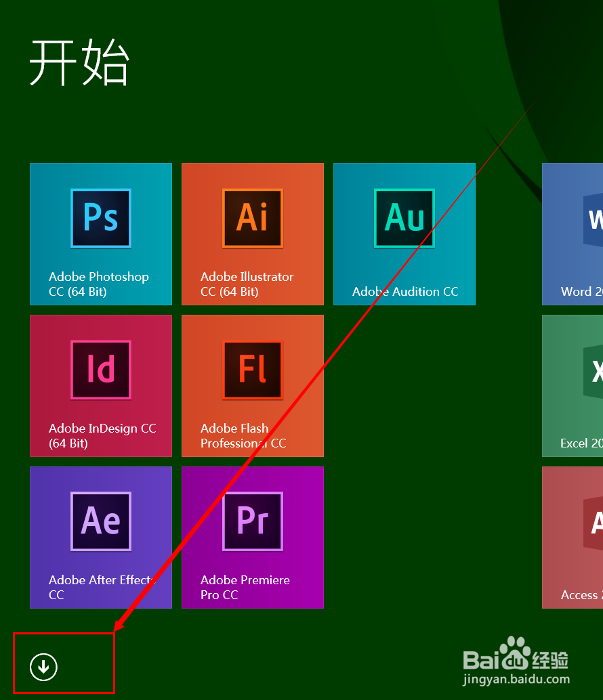This screenshot has width=603, height=700.
Task: Launch the Adobe InDesign CC tile
Action: (101, 386)
